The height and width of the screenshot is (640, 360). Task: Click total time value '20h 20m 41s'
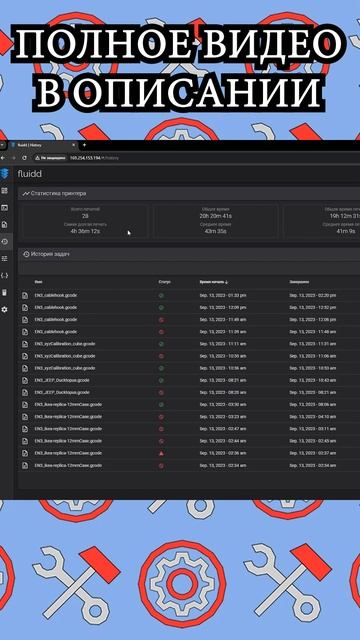tap(216, 216)
